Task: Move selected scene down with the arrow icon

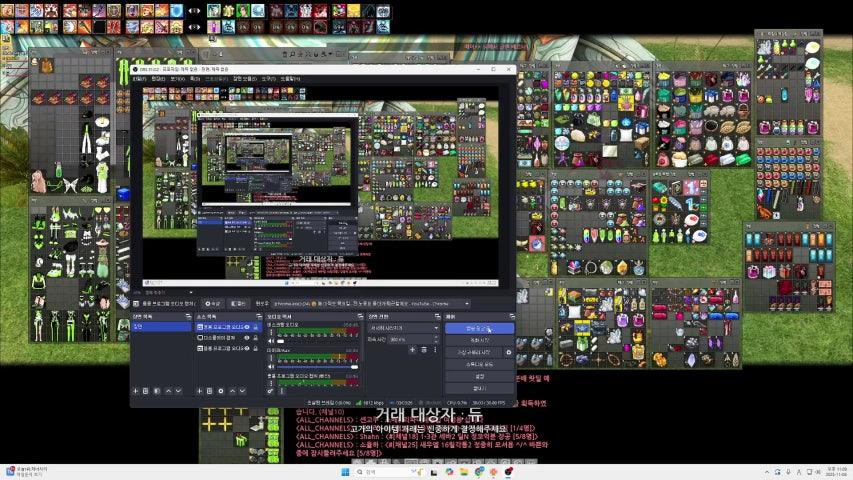Action: tap(179, 391)
